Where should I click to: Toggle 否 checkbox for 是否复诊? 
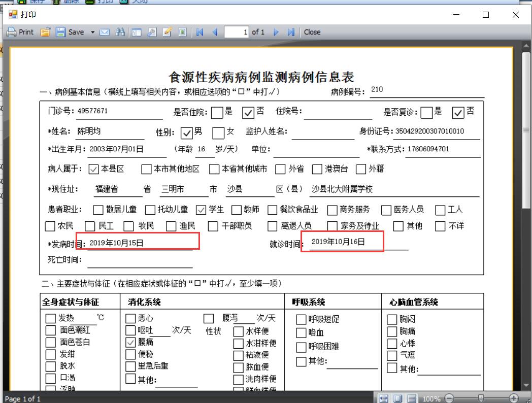pos(458,112)
